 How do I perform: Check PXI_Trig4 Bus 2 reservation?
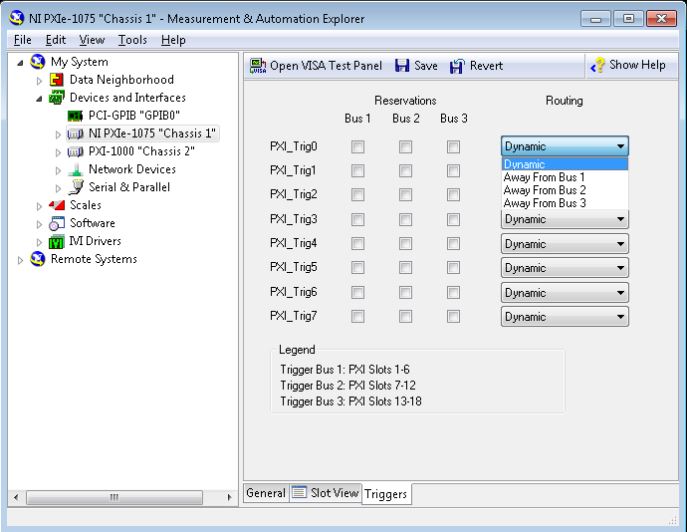tap(406, 244)
